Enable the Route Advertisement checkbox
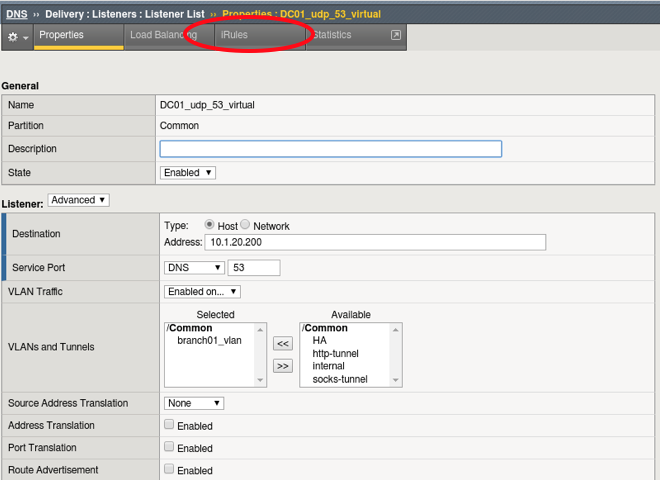The image size is (660, 480). (x=169, y=469)
